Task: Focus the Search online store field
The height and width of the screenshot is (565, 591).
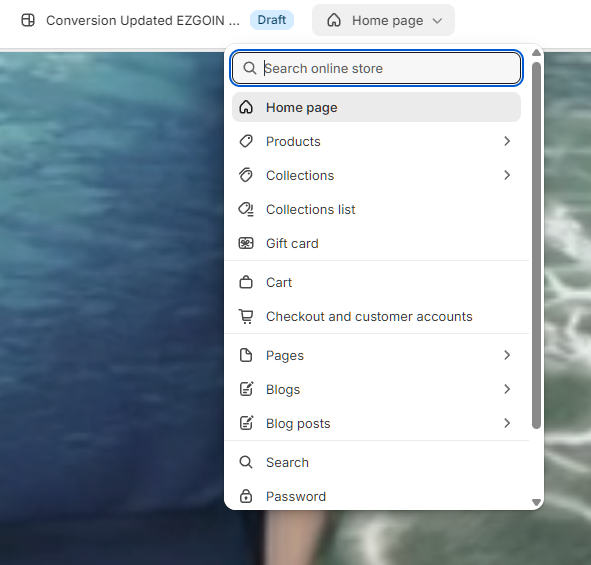Action: click(x=376, y=68)
